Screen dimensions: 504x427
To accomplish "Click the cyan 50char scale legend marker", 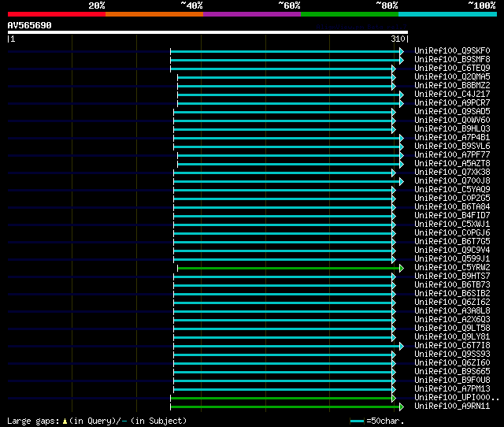I will click(357, 421).
